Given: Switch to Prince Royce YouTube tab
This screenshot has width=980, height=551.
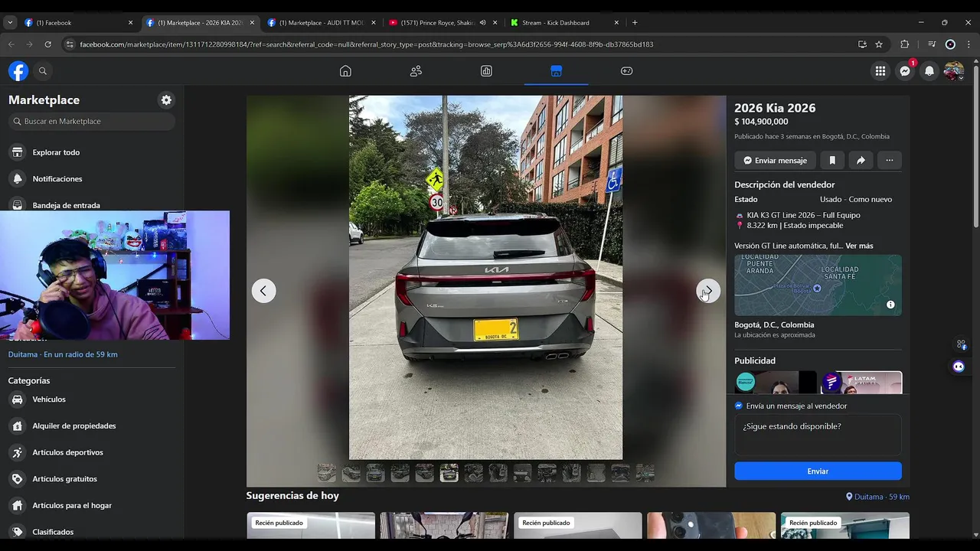Looking at the screenshot, I should click(443, 23).
